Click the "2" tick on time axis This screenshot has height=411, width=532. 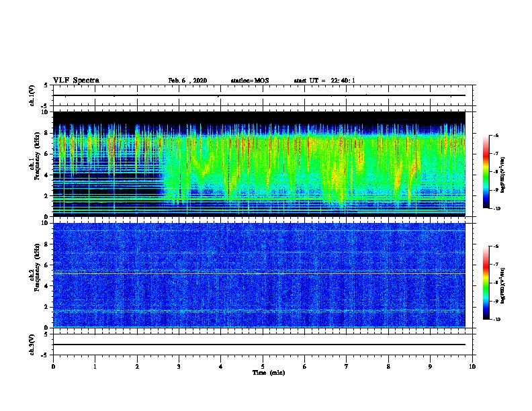click(x=137, y=367)
